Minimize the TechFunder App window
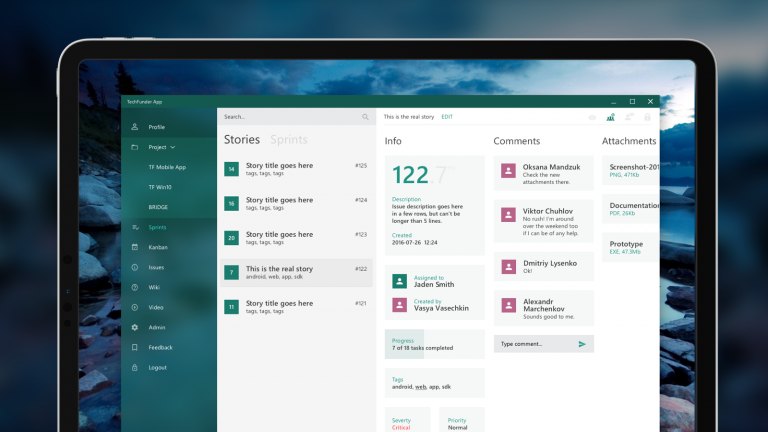 click(x=613, y=102)
